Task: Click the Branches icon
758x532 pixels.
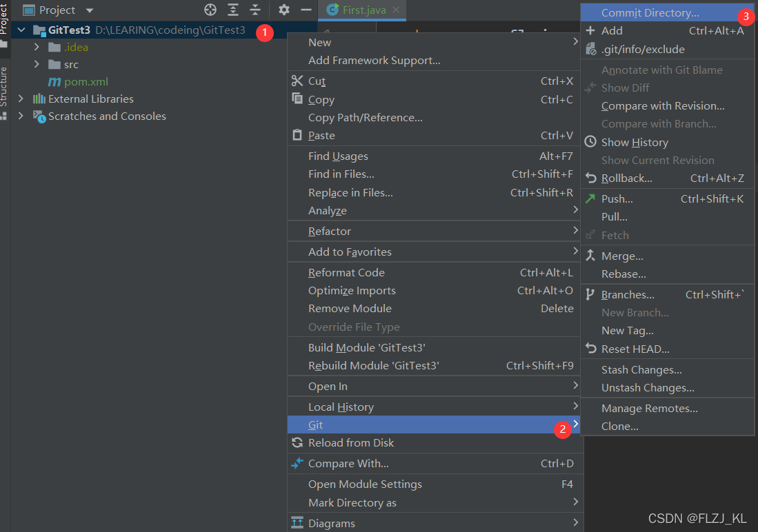Action: click(x=590, y=294)
